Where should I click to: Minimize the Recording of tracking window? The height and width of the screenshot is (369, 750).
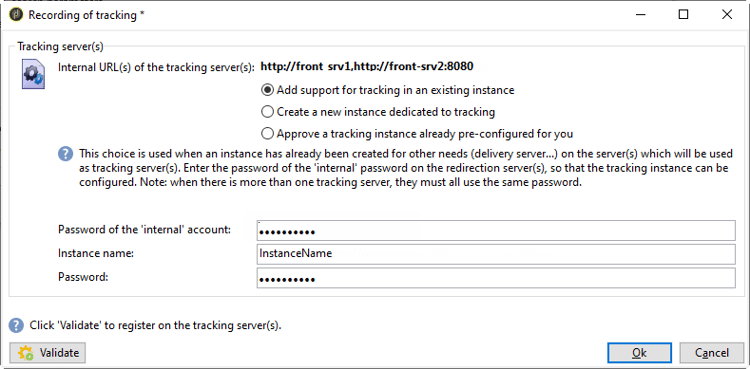tap(641, 14)
